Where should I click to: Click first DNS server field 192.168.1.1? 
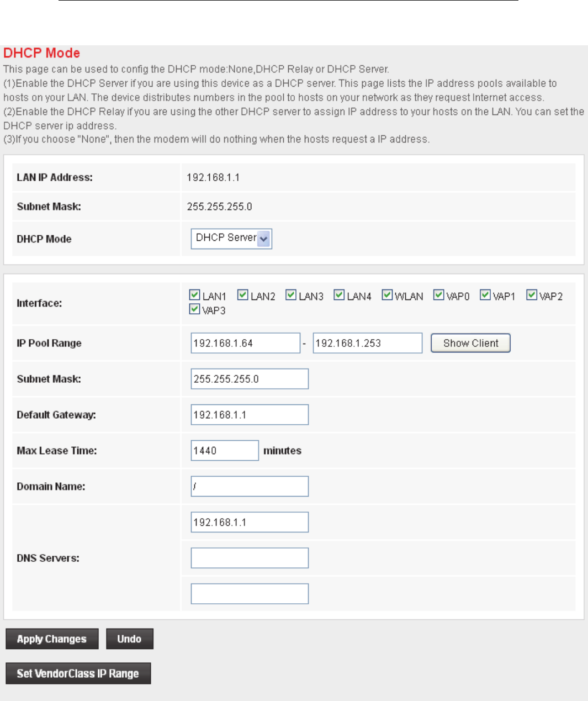250,522
